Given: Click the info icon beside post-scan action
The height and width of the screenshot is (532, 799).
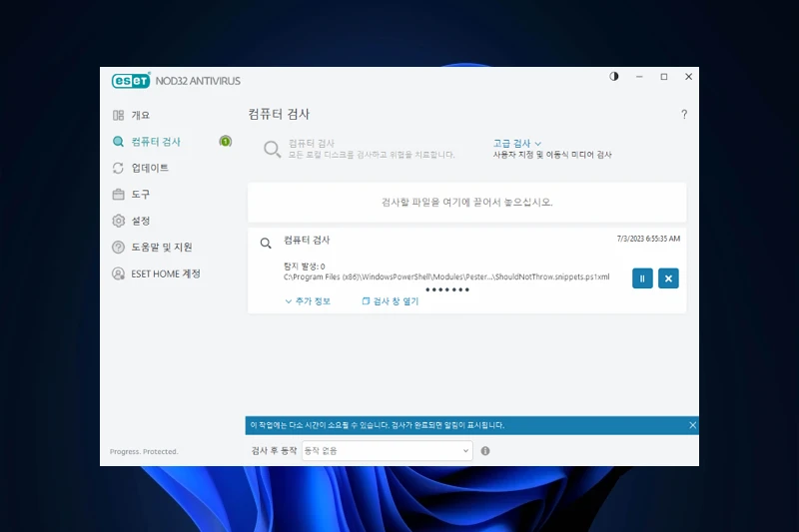Looking at the screenshot, I should pyautogui.click(x=485, y=451).
